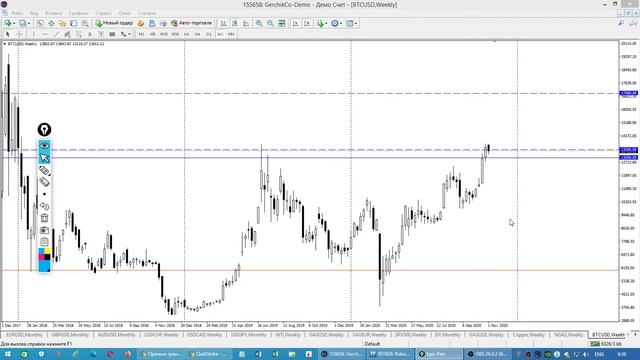The width and height of the screenshot is (640, 360).
Task: Expand the arrows objects dropdown
Action: click(x=129, y=34)
